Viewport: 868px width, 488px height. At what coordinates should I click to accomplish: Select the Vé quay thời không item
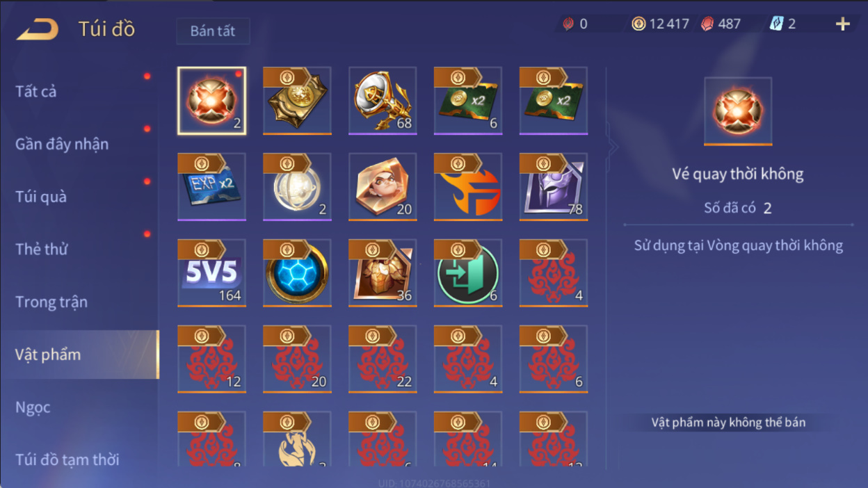pyautogui.click(x=211, y=100)
